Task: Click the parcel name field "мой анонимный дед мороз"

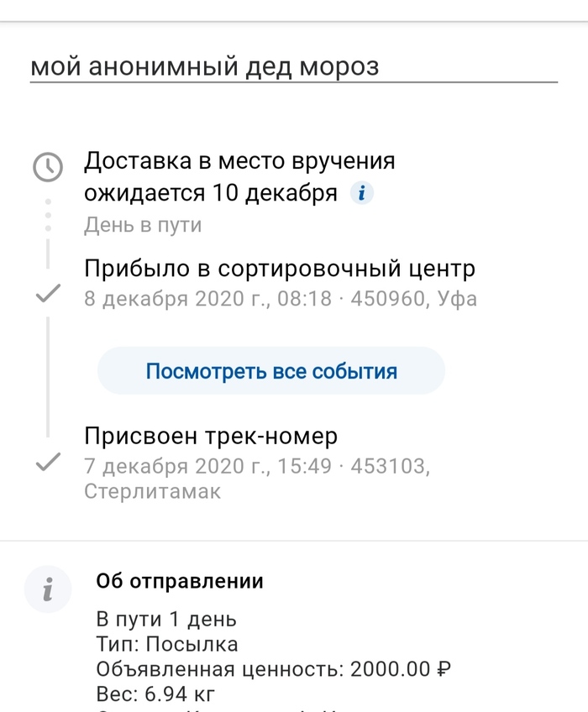Action: [204, 66]
